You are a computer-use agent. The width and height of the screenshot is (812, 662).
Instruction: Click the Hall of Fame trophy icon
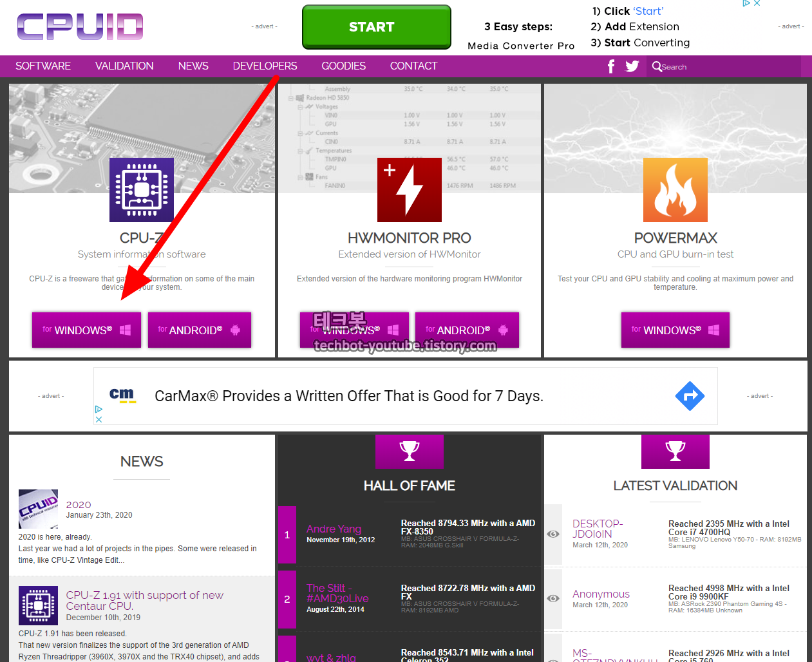410,451
